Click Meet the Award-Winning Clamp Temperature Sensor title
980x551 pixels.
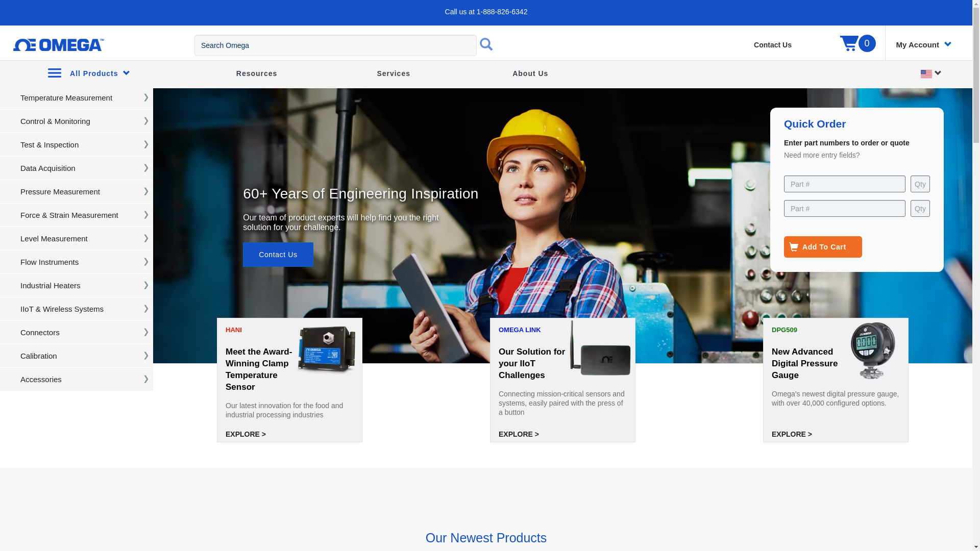tap(259, 369)
